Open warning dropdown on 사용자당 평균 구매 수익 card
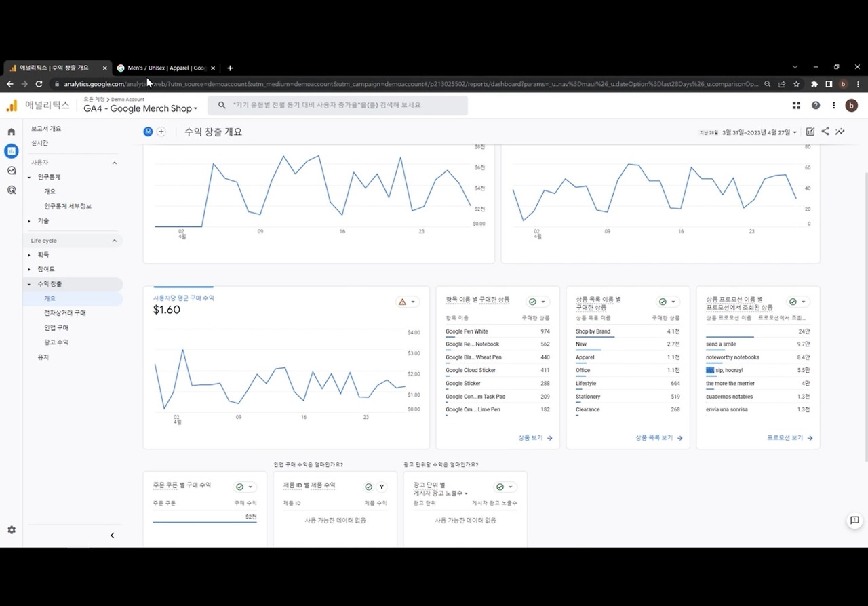 click(x=408, y=302)
